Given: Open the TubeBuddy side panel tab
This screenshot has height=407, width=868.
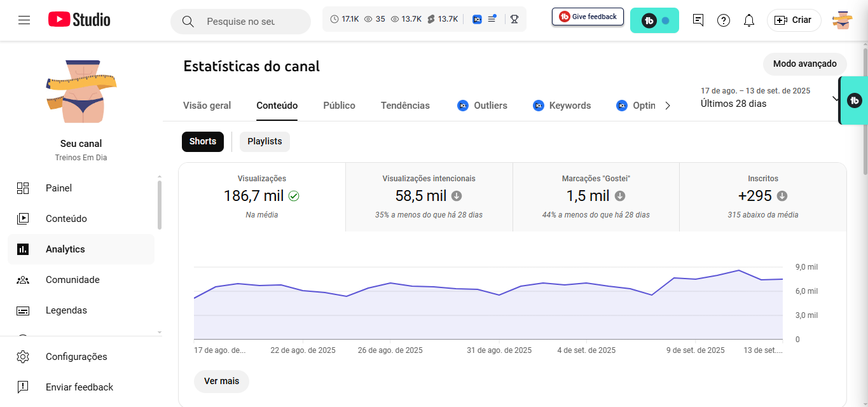Looking at the screenshot, I should point(855,100).
